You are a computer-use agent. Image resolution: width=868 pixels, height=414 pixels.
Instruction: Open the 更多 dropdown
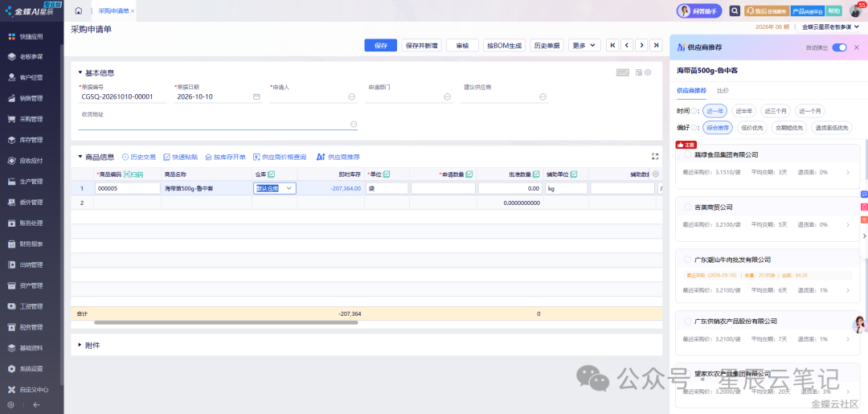point(584,45)
